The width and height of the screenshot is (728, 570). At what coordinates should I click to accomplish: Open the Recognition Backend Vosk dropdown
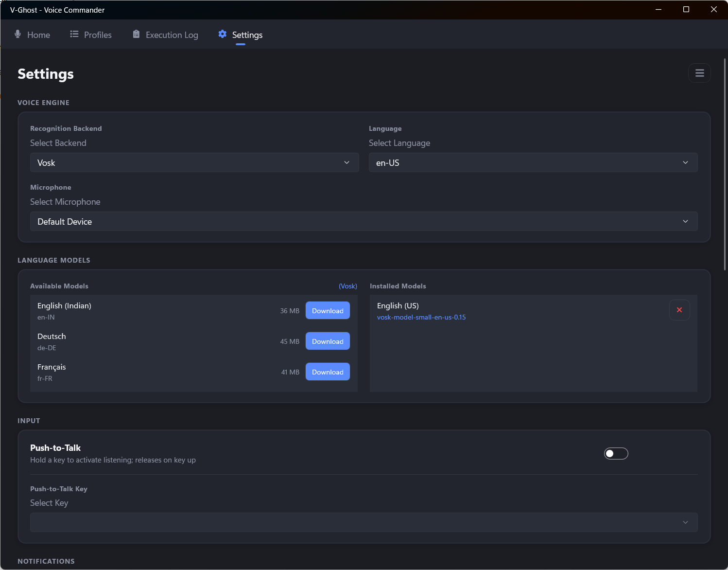coord(194,163)
